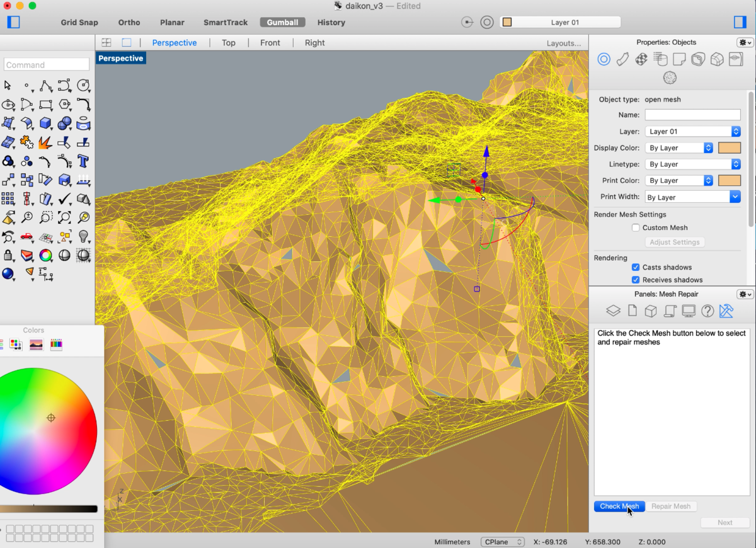The height and width of the screenshot is (548, 756).
Task: Enable Custom Mesh checkbox
Action: 636,228
